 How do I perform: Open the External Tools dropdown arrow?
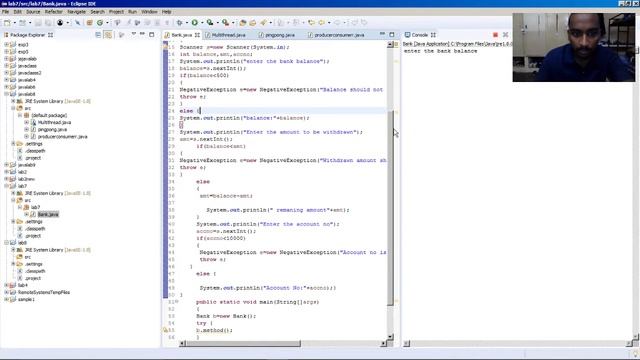pyautogui.click(x=233, y=23)
